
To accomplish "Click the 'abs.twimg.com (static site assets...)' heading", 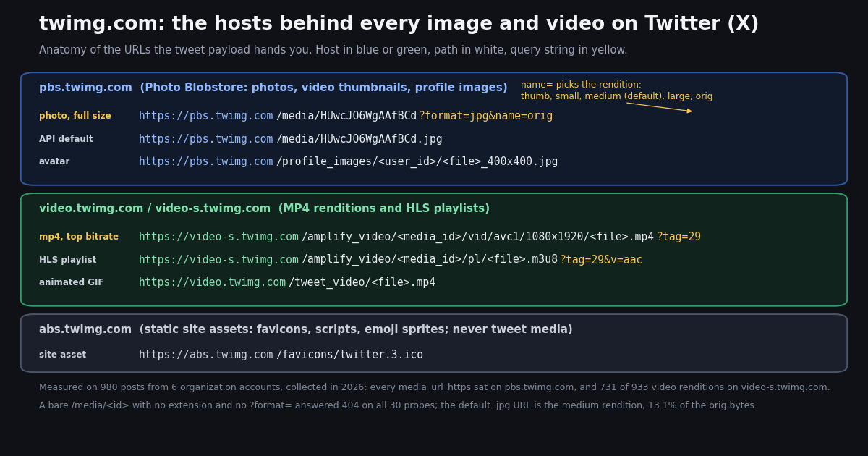I will tap(306, 329).
